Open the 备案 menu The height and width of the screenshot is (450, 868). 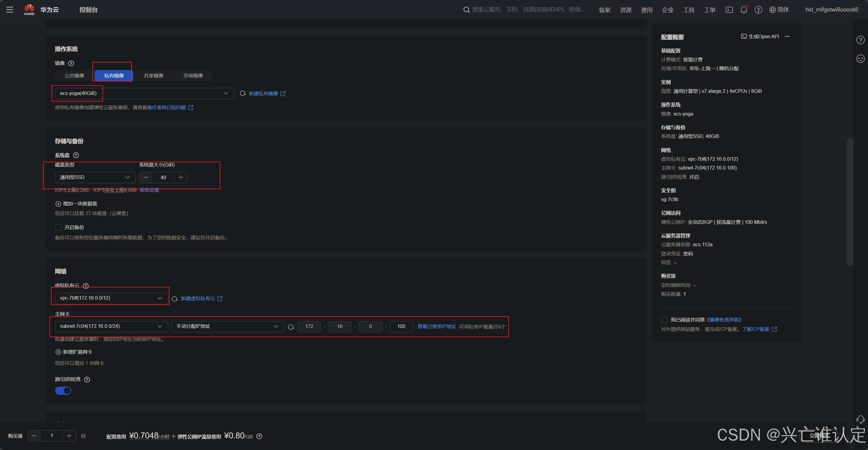click(605, 10)
